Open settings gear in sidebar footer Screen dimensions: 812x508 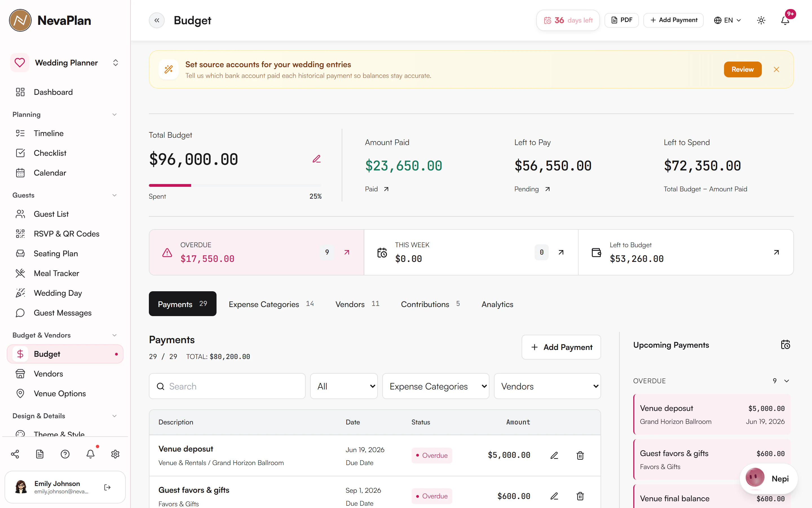tap(115, 454)
